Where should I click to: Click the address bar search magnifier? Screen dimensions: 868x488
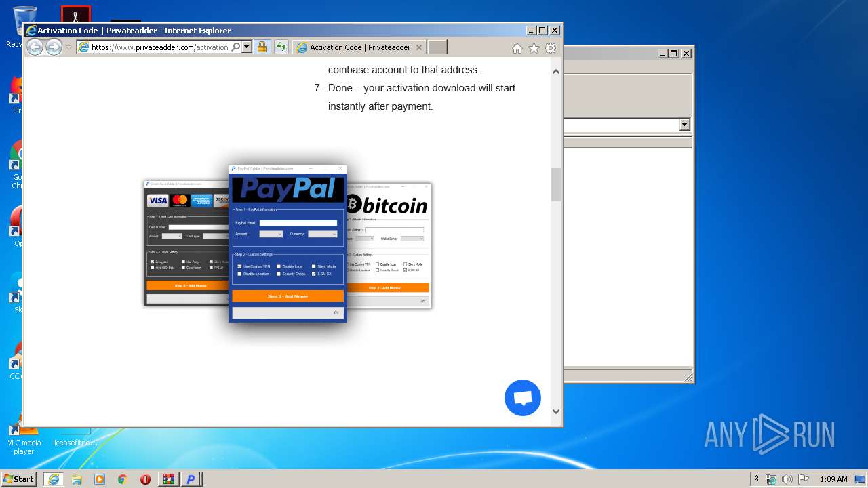click(235, 47)
